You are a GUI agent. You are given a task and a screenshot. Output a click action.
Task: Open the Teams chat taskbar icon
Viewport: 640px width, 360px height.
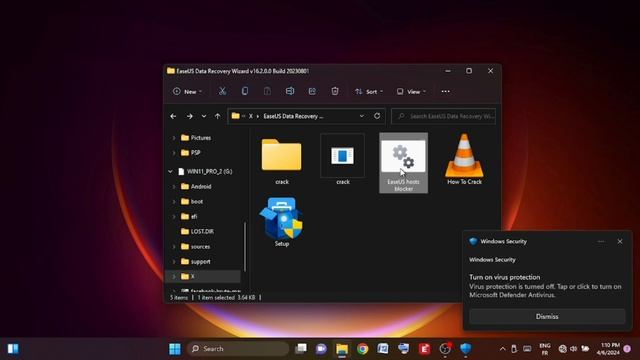tap(321, 349)
